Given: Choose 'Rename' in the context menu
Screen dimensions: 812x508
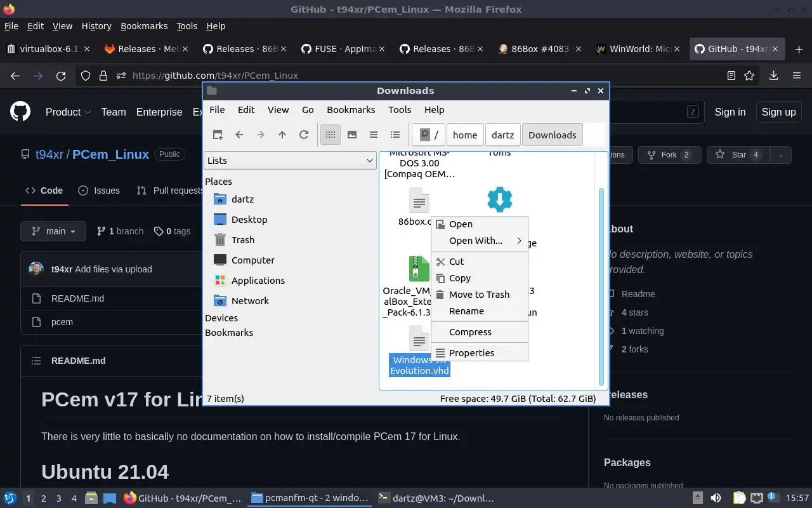Looking at the screenshot, I should tap(480, 311).
